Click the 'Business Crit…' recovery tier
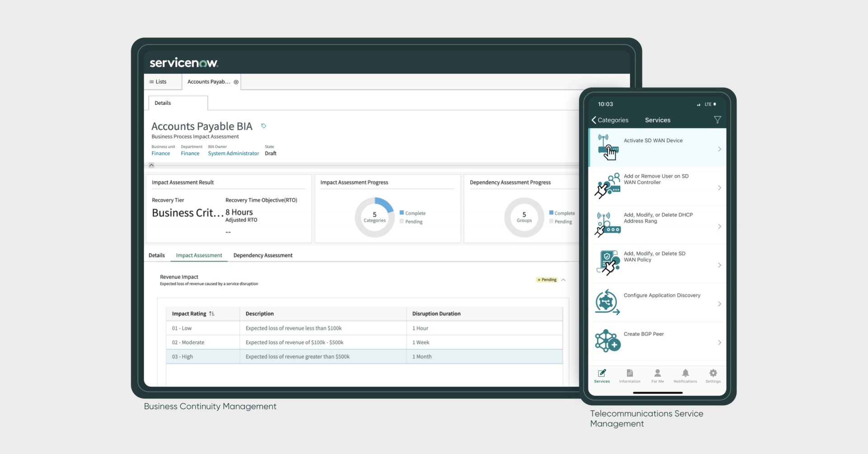This screenshot has height=454, width=868. click(x=188, y=213)
